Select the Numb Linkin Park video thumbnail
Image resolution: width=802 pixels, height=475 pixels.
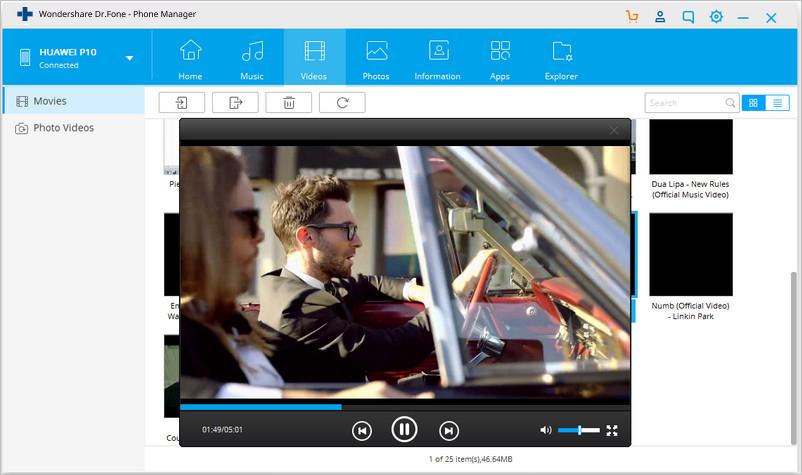click(x=691, y=255)
